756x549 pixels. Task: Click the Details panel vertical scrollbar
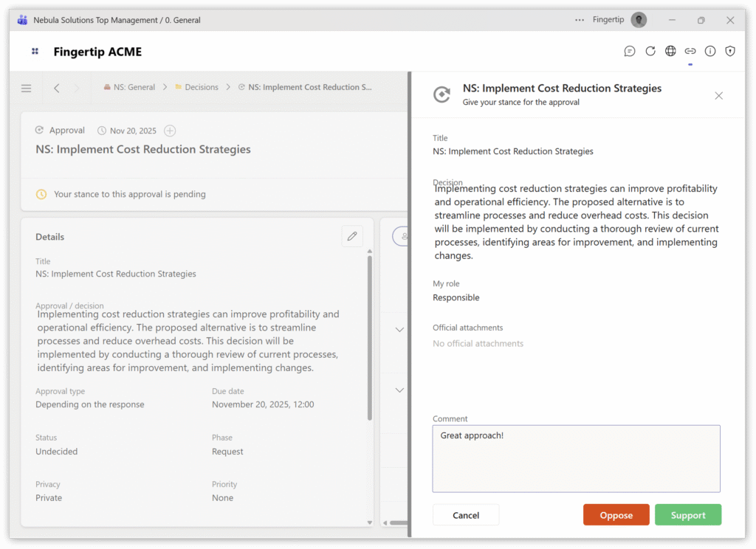click(370, 339)
